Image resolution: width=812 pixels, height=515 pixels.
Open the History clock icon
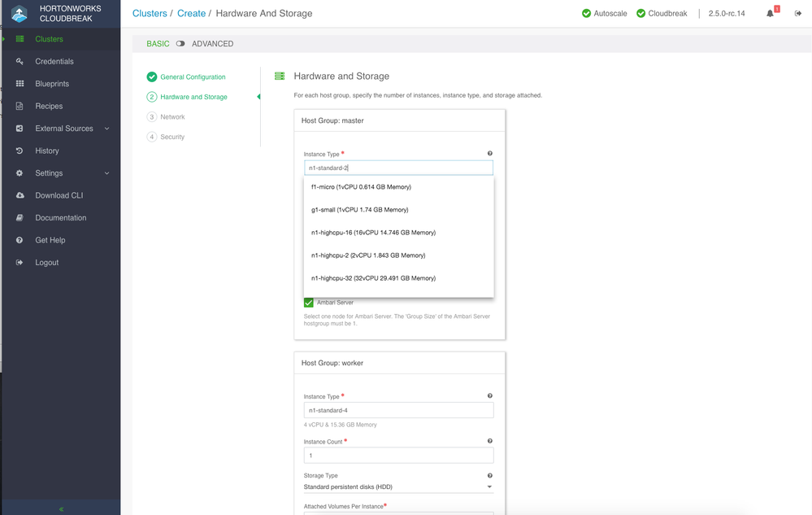click(x=20, y=151)
